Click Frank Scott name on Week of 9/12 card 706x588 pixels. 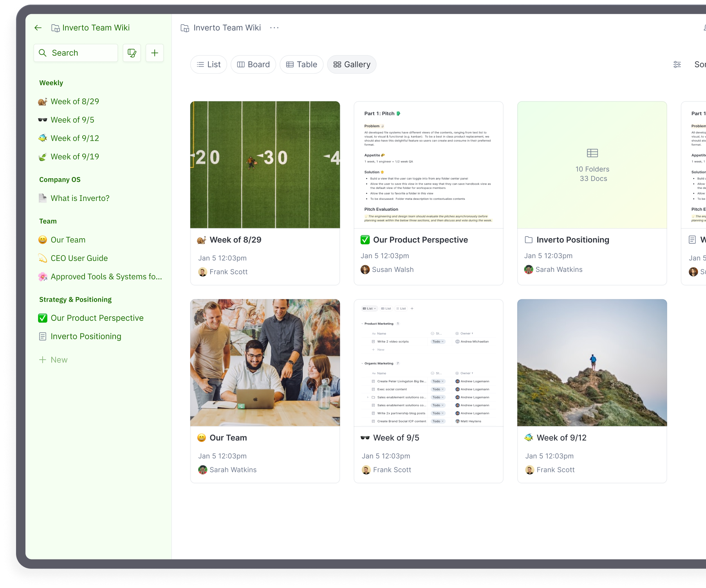pos(556,470)
